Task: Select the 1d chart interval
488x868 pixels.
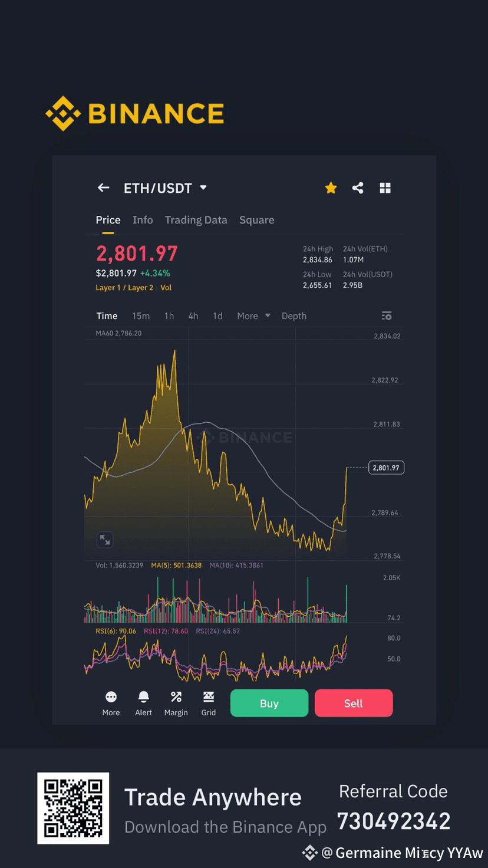Action: pyautogui.click(x=217, y=316)
